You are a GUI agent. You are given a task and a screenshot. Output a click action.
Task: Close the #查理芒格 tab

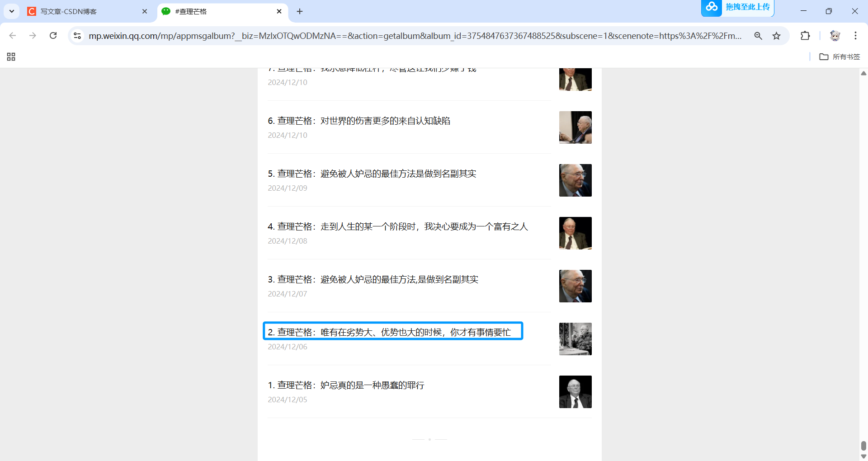coord(279,11)
